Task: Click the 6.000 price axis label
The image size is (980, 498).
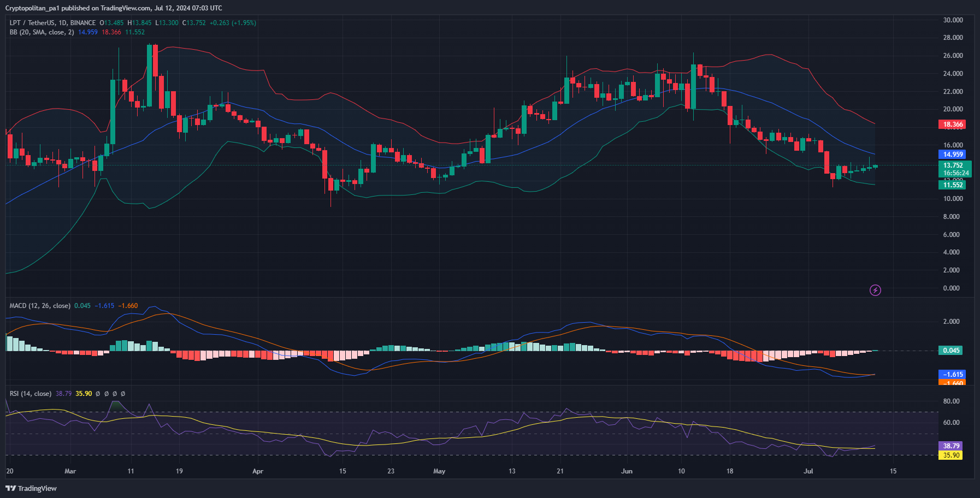Action: coord(951,235)
